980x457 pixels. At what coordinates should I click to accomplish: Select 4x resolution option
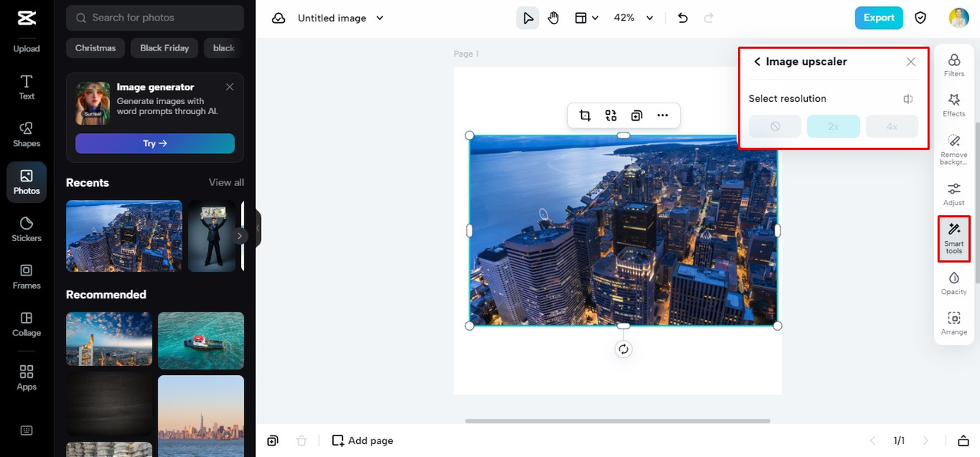[x=892, y=126]
